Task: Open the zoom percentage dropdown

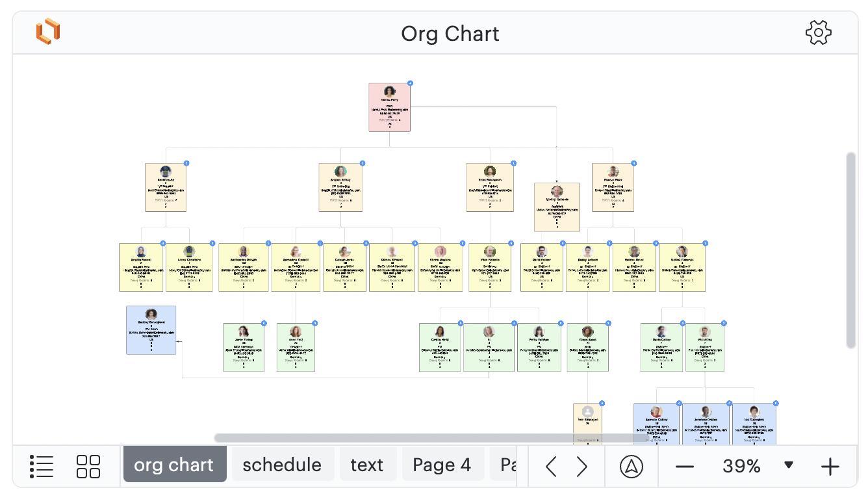Action: pos(789,466)
